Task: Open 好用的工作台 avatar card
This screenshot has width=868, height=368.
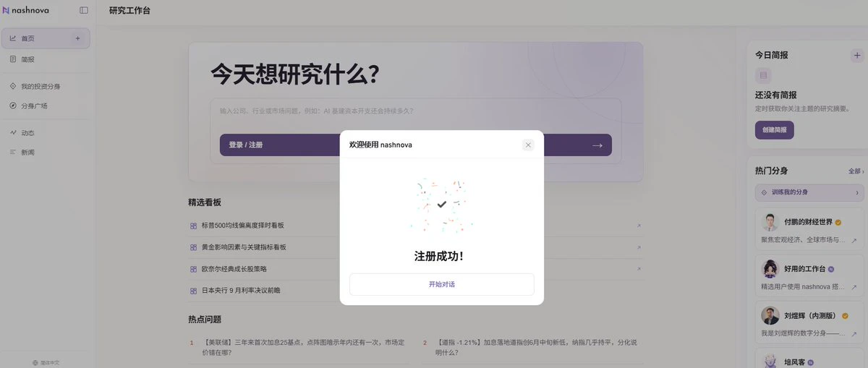Action: [x=809, y=275]
